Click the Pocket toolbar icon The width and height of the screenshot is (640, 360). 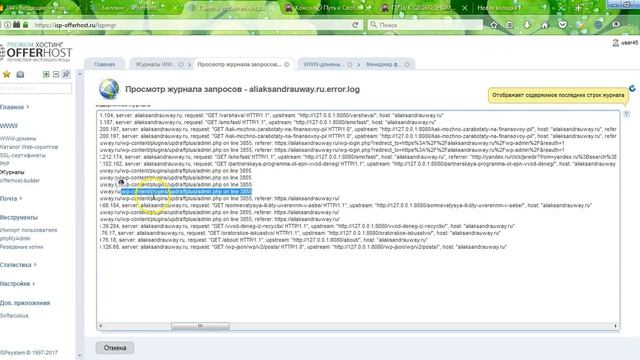pyautogui.click(x=562, y=25)
